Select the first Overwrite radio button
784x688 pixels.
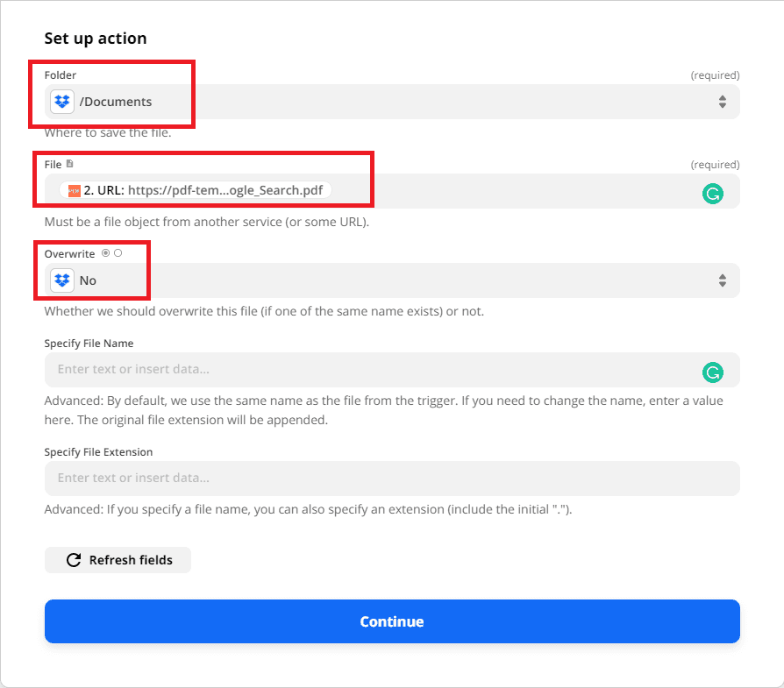[105, 253]
